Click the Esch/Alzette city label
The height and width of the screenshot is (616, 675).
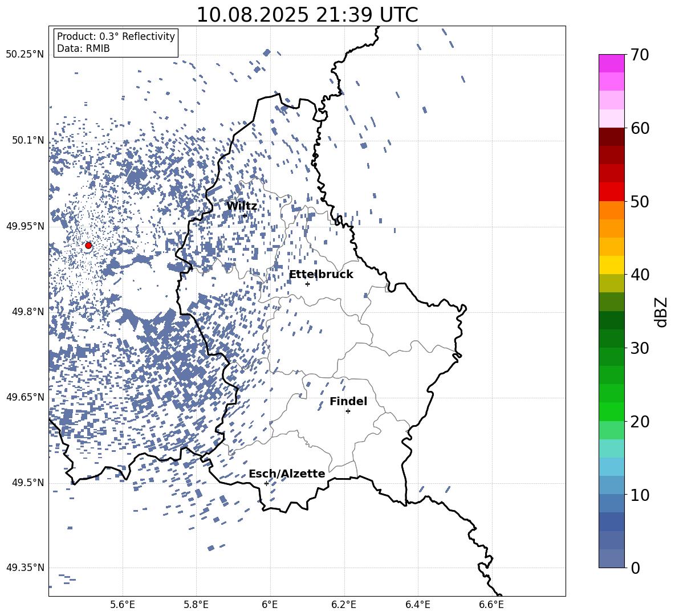[x=287, y=474]
